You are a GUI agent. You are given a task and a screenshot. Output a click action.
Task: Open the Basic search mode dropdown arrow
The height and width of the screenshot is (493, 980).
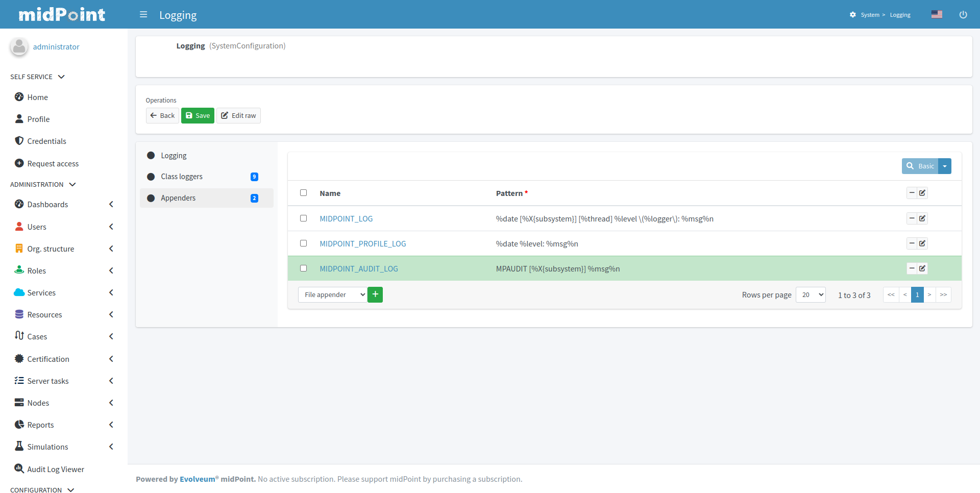coord(945,166)
